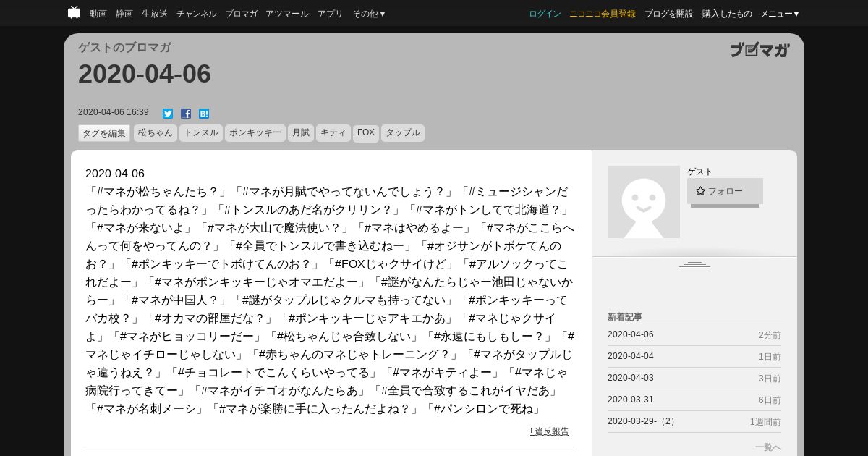Select the トンスル tag

pyautogui.click(x=201, y=133)
